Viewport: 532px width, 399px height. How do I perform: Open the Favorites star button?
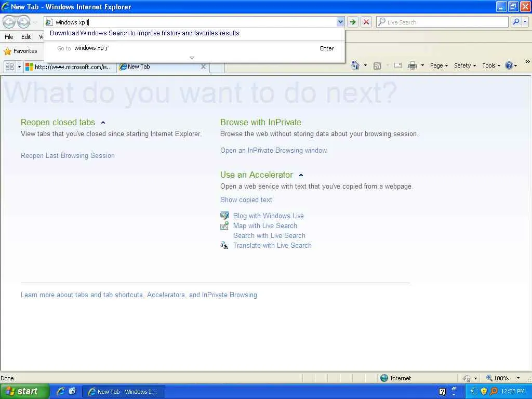tap(20, 51)
